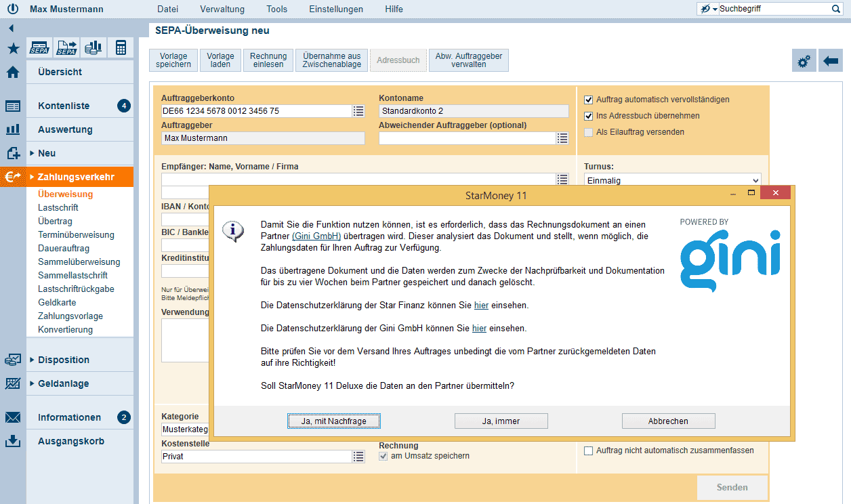Click the Kontenliste badge showing 4
This screenshot has width=851, height=504.
tap(123, 106)
